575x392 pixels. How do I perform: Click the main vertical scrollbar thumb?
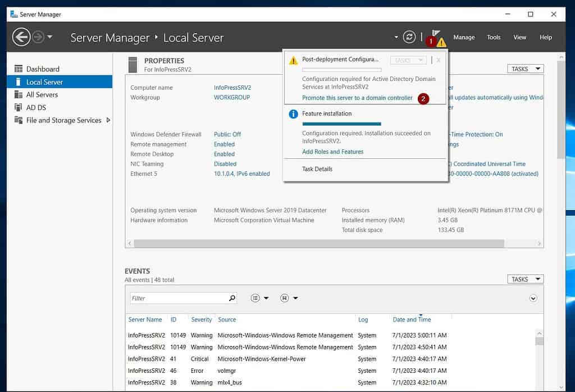(x=561, y=110)
